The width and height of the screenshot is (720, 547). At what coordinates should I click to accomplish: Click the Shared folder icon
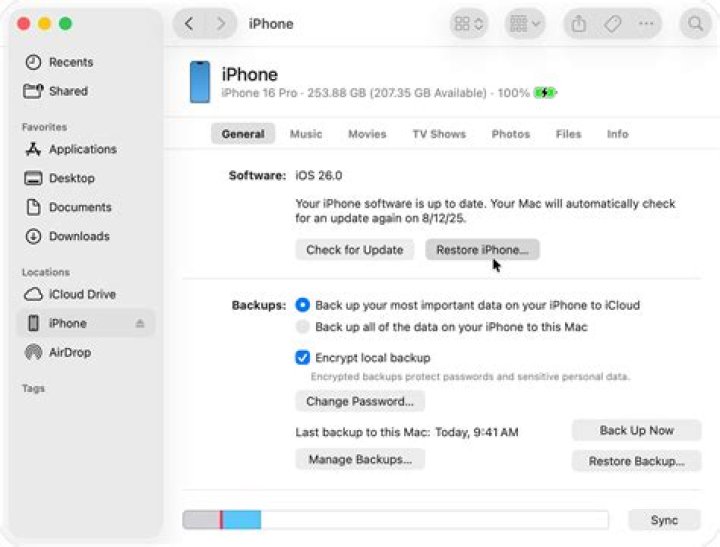click(33, 91)
